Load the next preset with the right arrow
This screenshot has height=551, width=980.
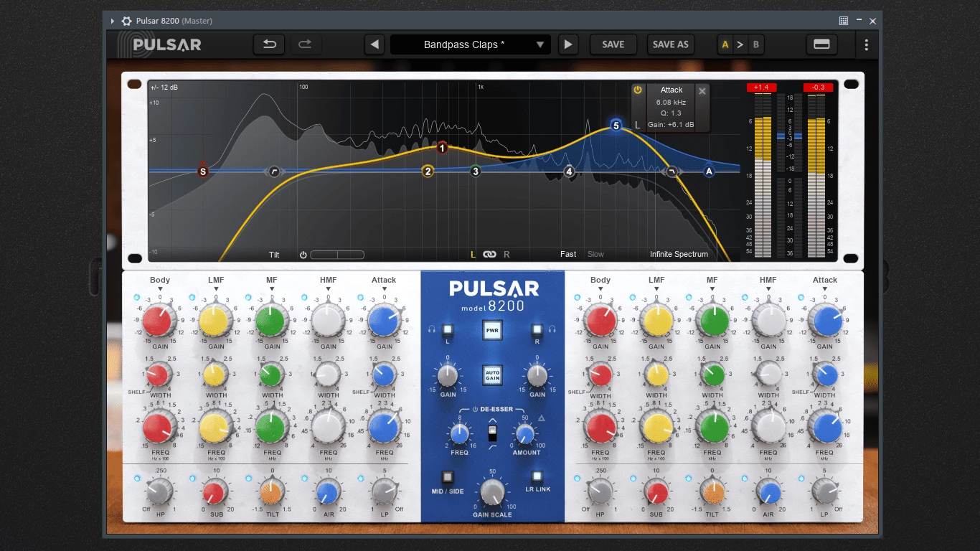pyautogui.click(x=567, y=44)
